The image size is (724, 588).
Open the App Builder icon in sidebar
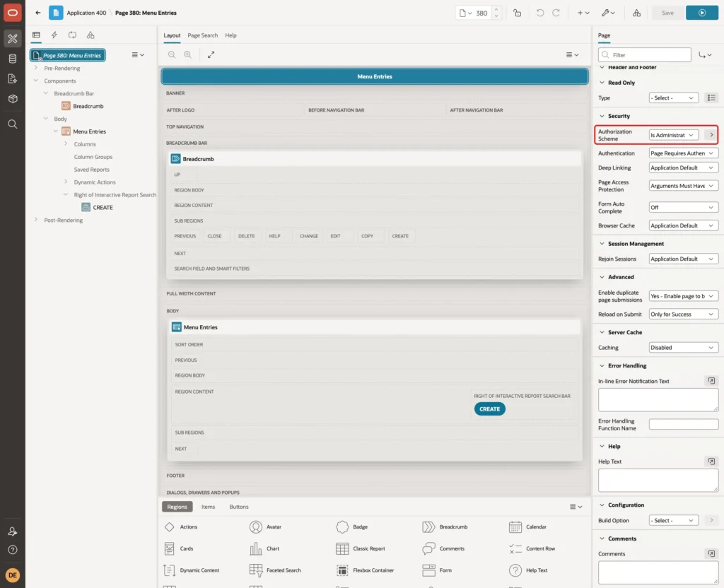coord(13,38)
